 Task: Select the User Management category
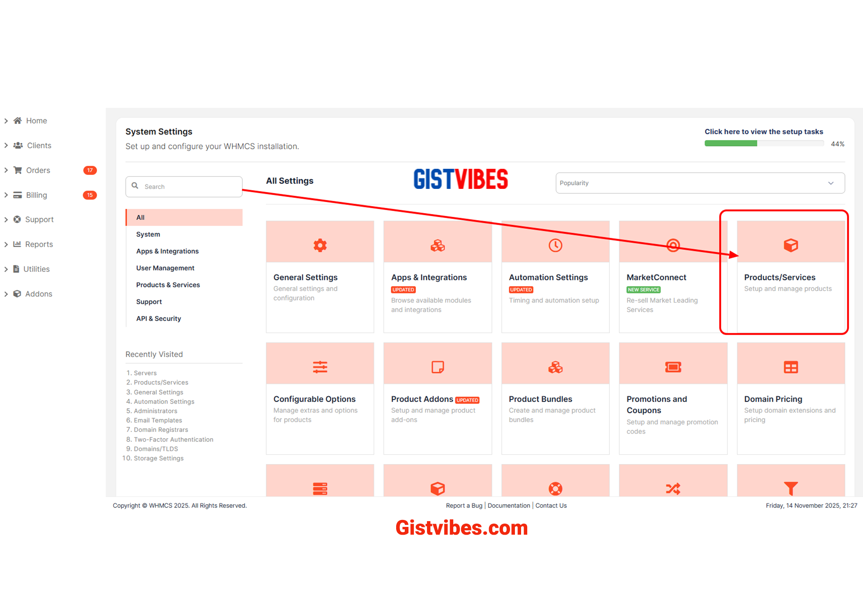click(x=165, y=268)
